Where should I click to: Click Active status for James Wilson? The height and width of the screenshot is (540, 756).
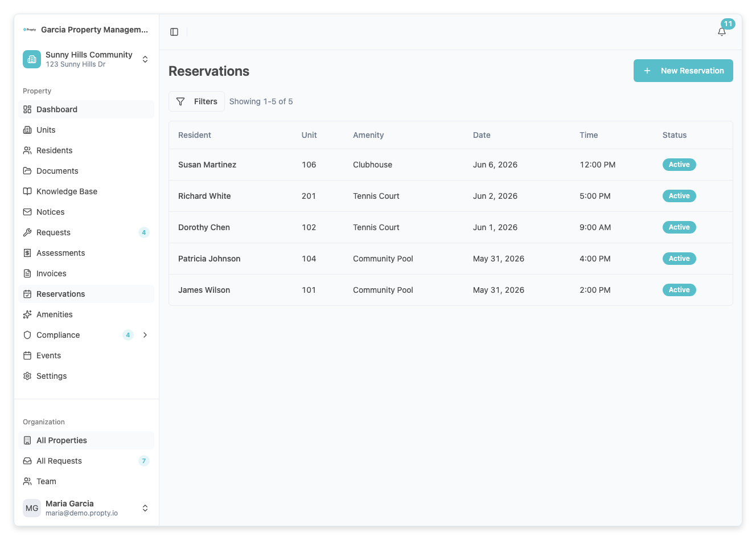click(x=679, y=290)
